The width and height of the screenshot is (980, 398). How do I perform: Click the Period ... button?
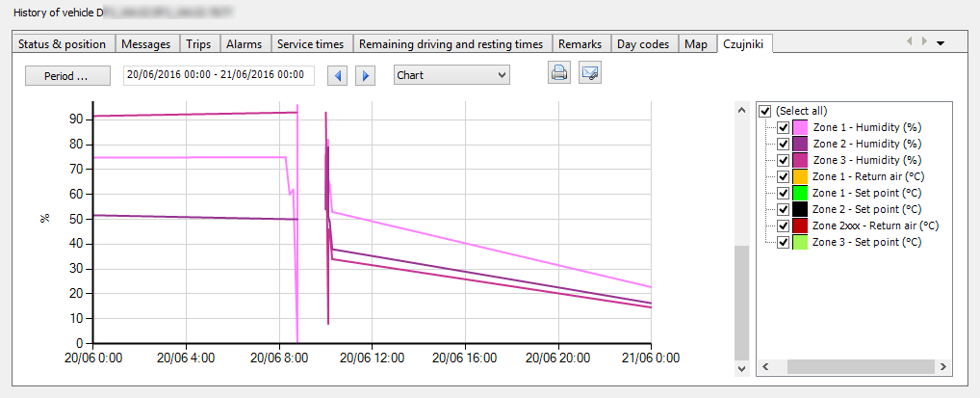coord(66,75)
